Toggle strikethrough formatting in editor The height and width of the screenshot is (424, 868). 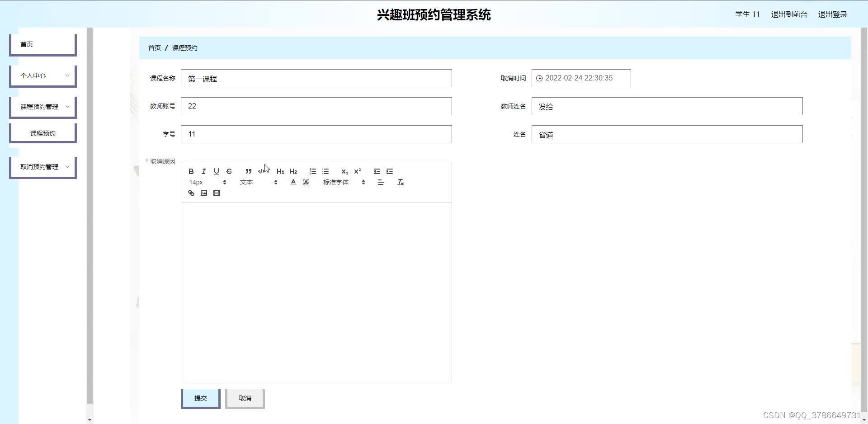pos(229,171)
